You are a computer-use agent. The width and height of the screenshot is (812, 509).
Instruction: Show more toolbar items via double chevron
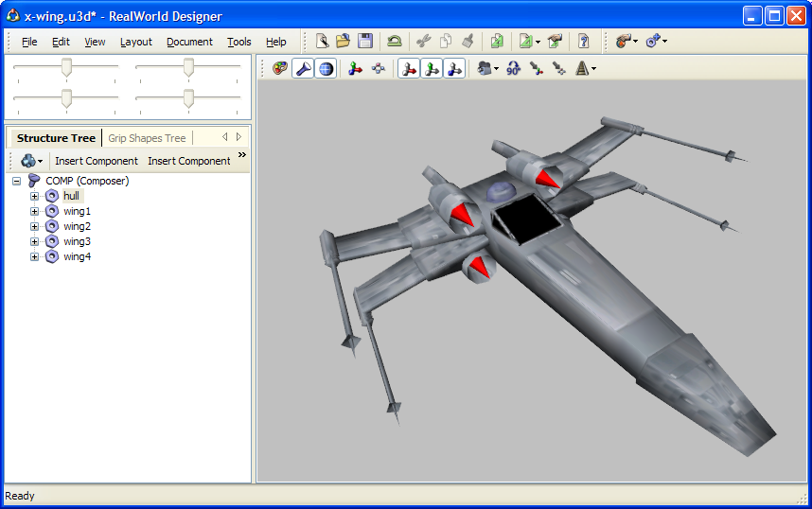tap(242, 155)
